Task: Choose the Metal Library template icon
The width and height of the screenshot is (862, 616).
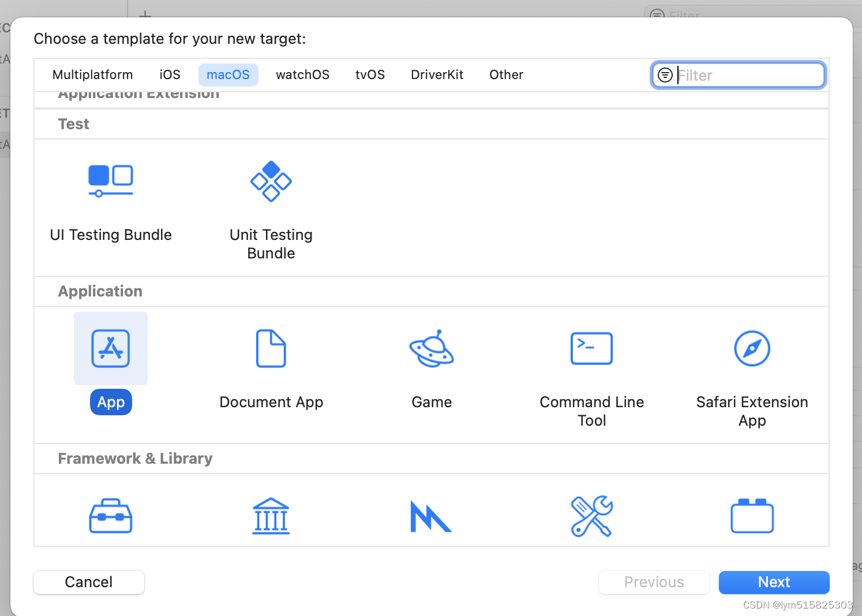Action: (x=431, y=515)
